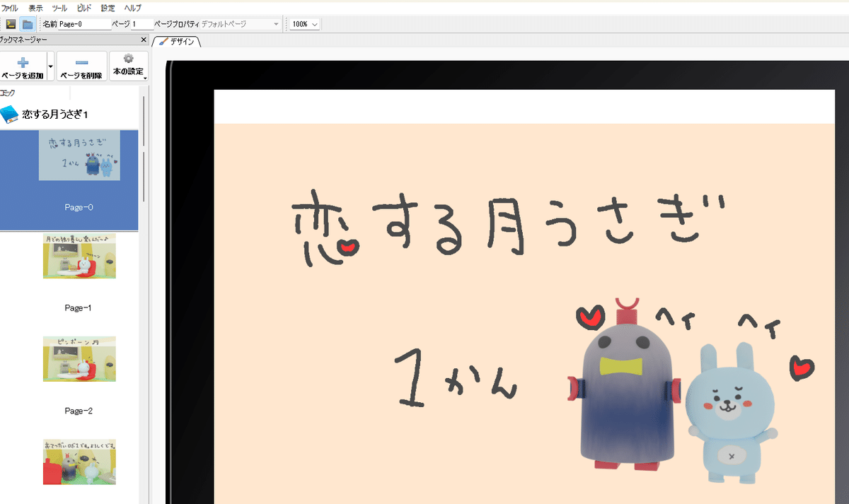Viewport: 849px width, 504px height.
Task: Click the ページを削除 minus button
Action: point(81,66)
